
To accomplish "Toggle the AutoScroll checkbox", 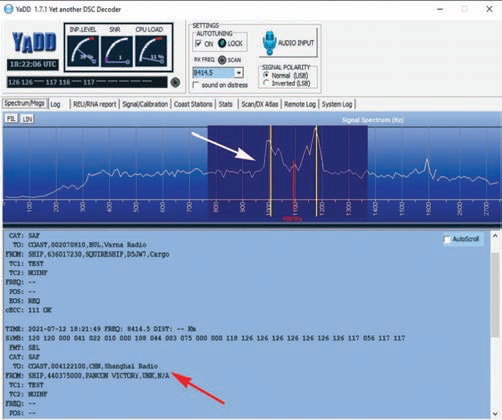I will click(447, 239).
